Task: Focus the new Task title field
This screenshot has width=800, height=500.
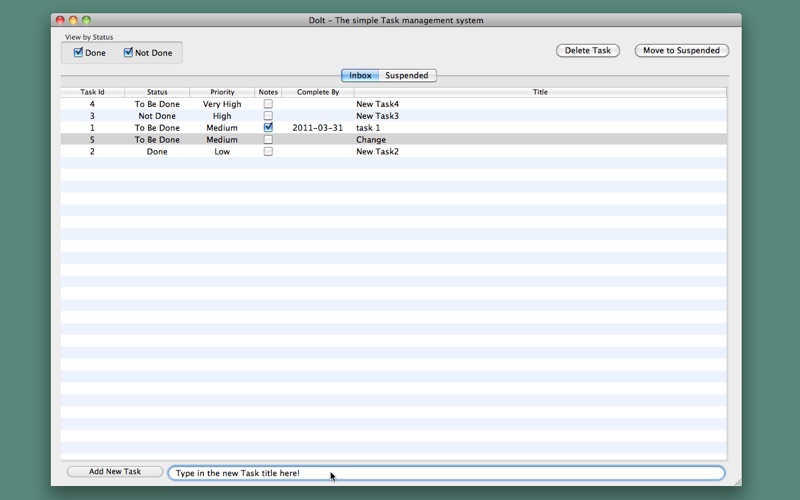Action: click(446, 473)
